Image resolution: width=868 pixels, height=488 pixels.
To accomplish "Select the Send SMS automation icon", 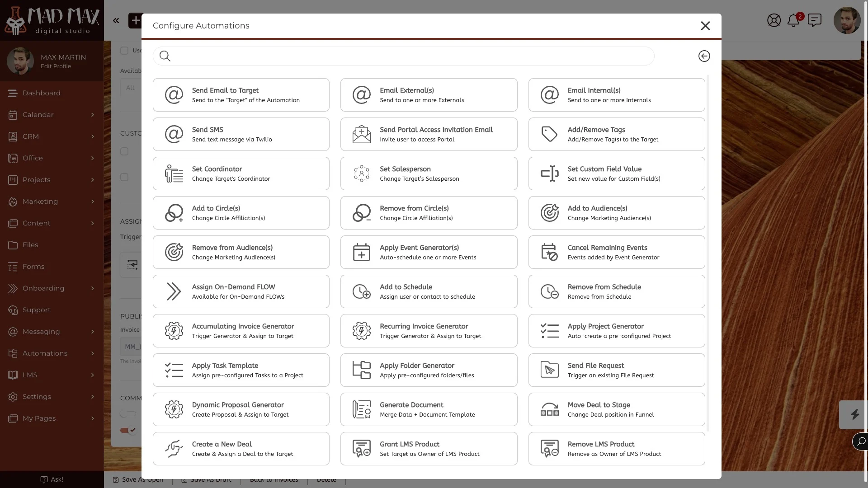I will (174, 134).
